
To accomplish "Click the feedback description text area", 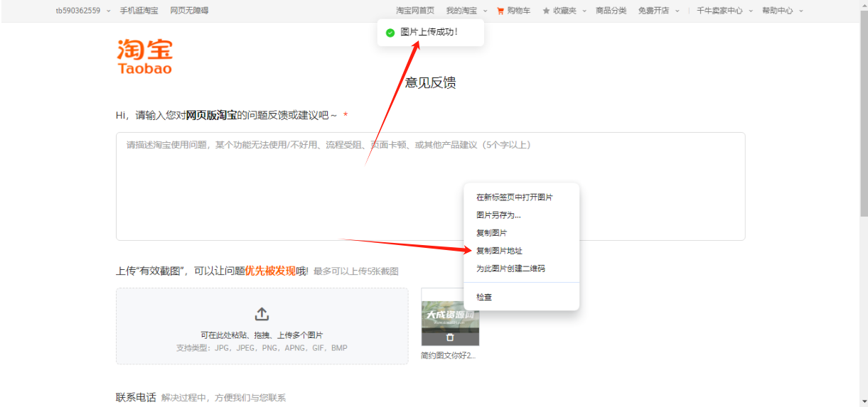I will (431, 186).
